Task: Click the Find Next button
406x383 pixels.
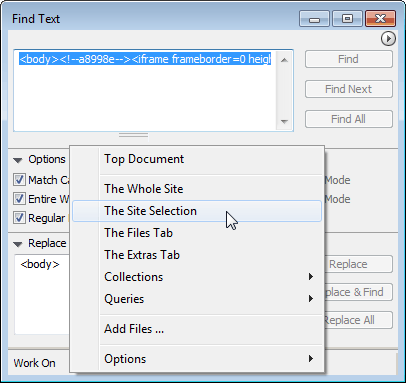Action: tap(349, 89)
